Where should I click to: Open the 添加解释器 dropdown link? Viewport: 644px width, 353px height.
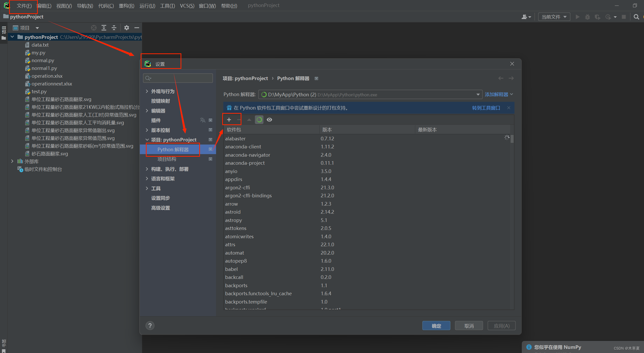click(x=499, y=95)
